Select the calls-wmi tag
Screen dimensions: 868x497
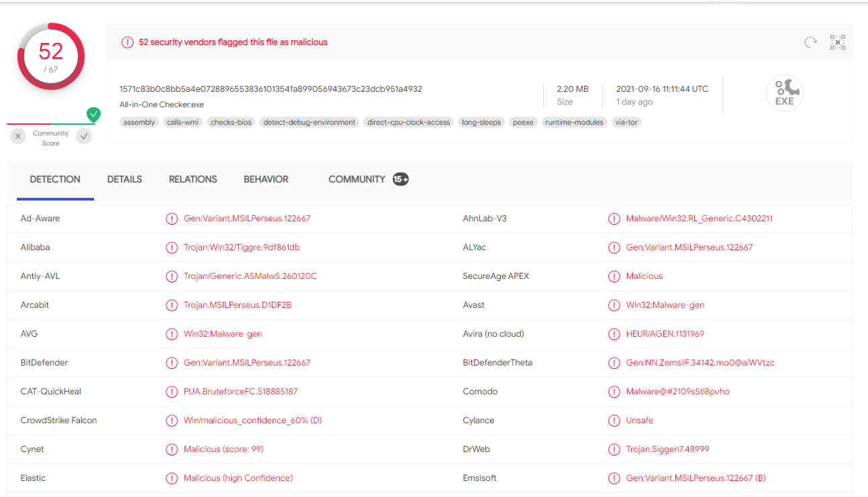click(x=182, y=122)
